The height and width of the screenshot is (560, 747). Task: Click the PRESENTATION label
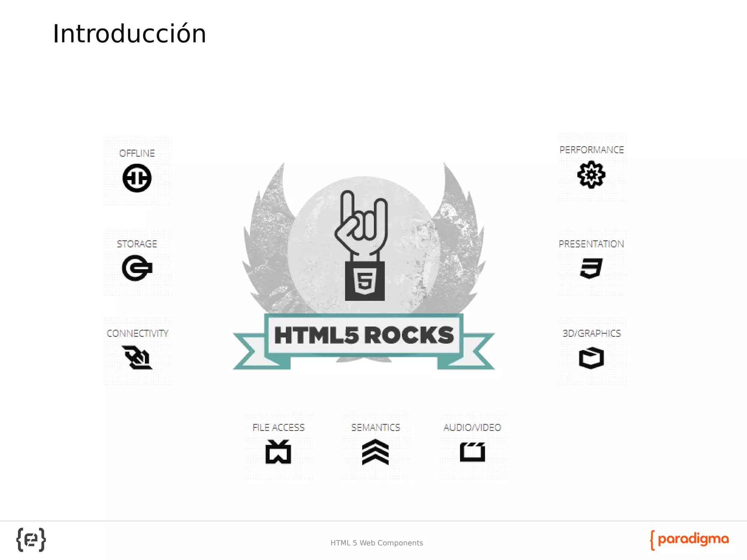coord(591,244)
